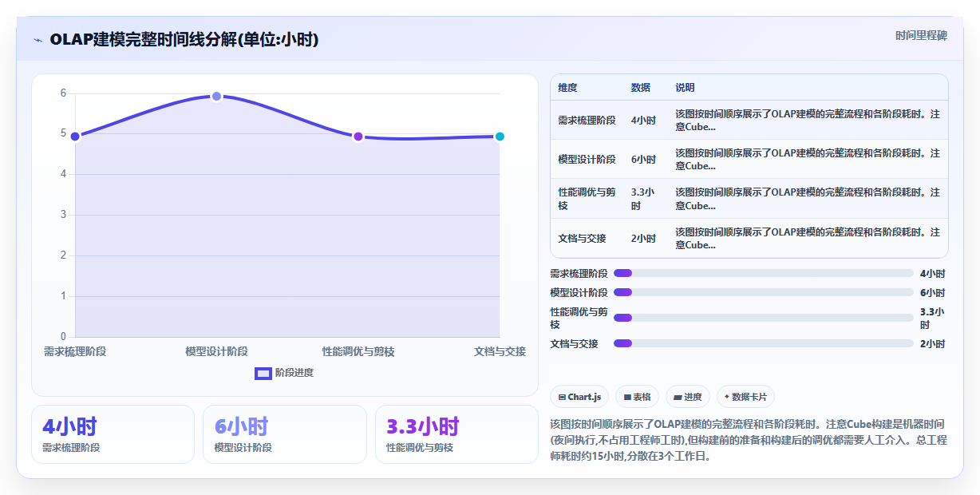Open the 3.3小时 性能调优与剪枝 data card
The height and width of the screenshot is (495, 980).
456,434
